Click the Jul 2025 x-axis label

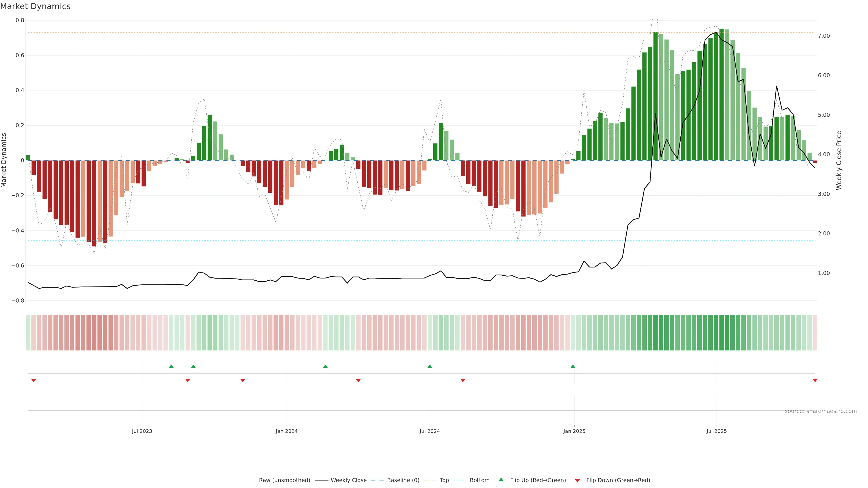click(716, 431)
